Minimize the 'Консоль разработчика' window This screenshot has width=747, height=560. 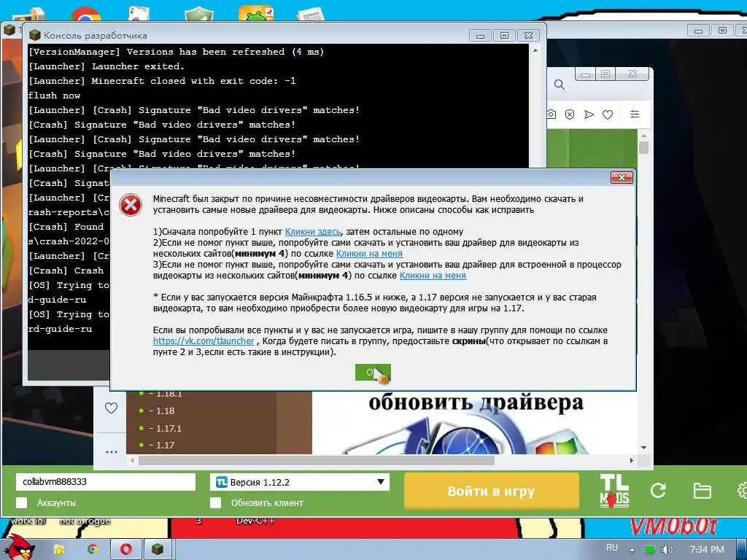[x=480, y=36]
